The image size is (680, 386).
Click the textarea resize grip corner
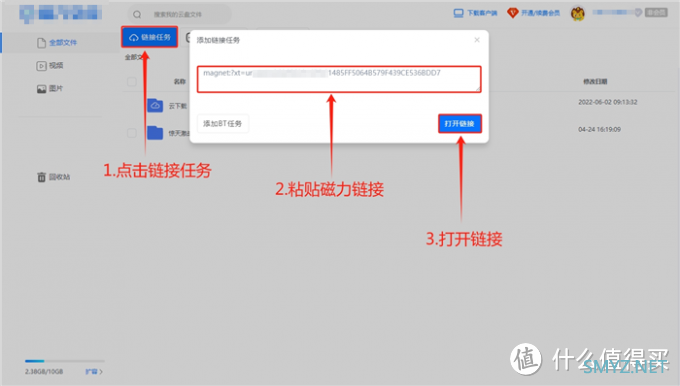click(x=478, y=89)
